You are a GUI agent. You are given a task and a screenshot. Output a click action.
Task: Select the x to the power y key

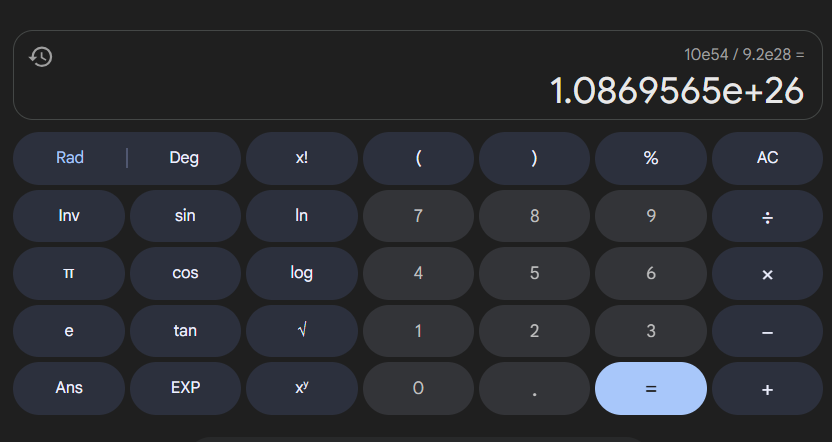[301, 388]
